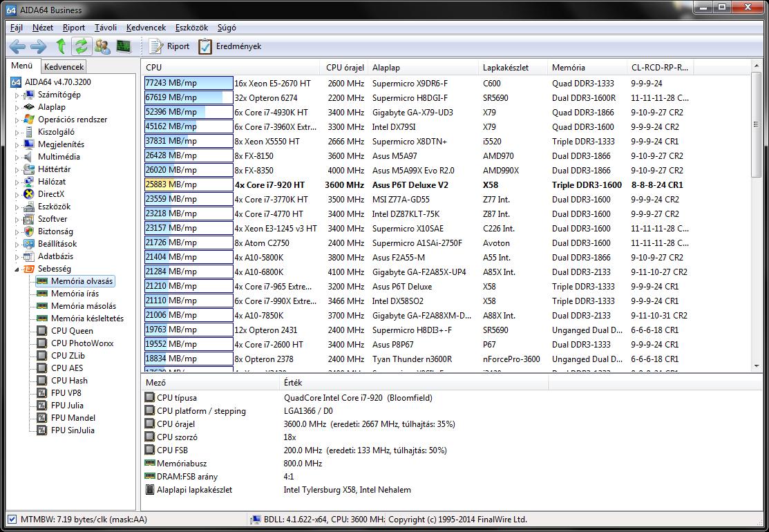Select the highlighted 25883 MB/mp result bar

[x=189, y=185]
